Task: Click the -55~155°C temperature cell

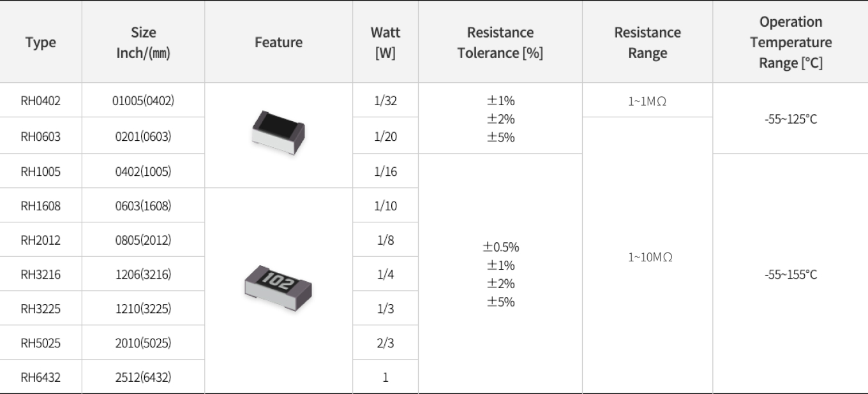Action: 791,274
